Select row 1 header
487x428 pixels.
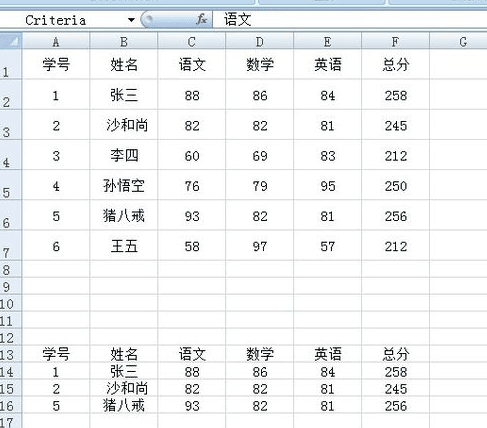11,64
